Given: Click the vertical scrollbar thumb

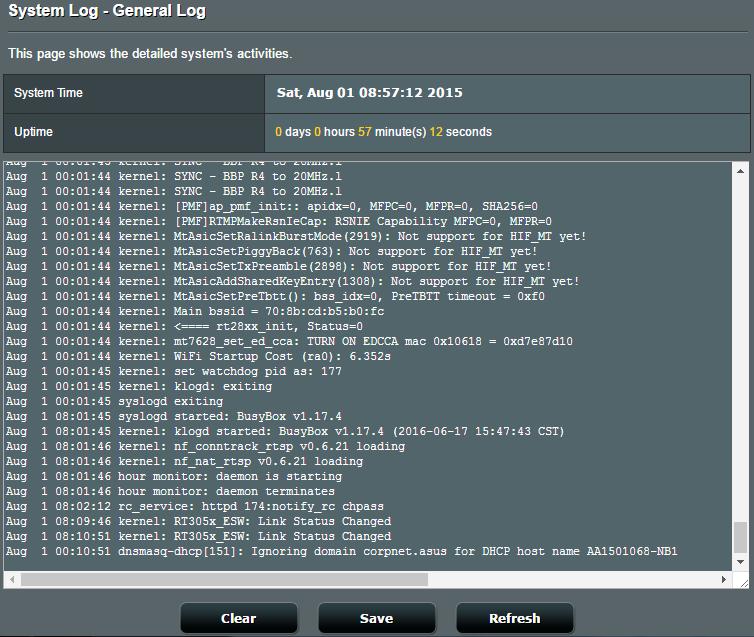Looking at the screenshot, I should click(x=741, y=537).
